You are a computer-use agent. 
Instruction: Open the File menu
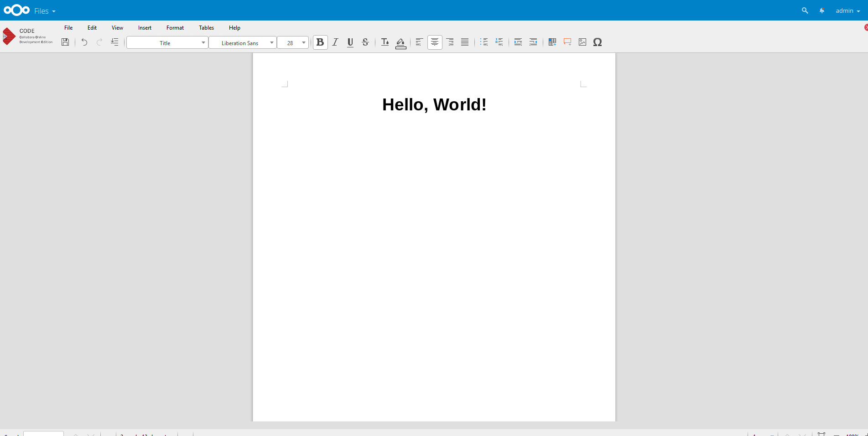point(68,28)
